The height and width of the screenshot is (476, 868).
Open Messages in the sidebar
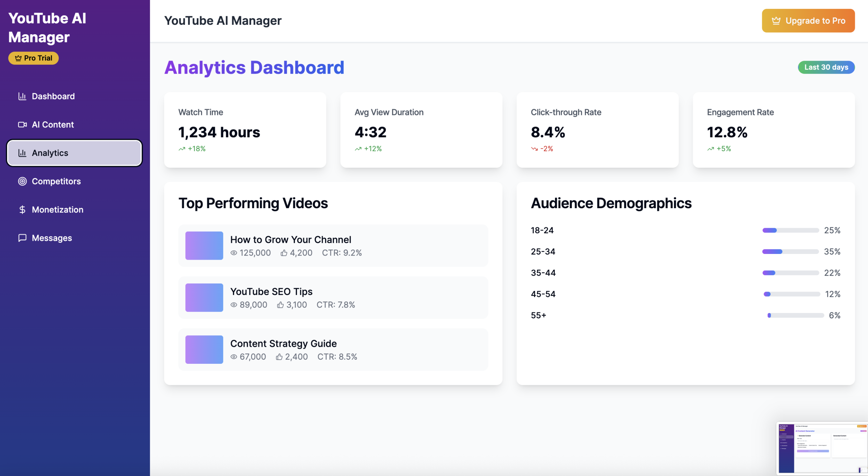[74, 238]
